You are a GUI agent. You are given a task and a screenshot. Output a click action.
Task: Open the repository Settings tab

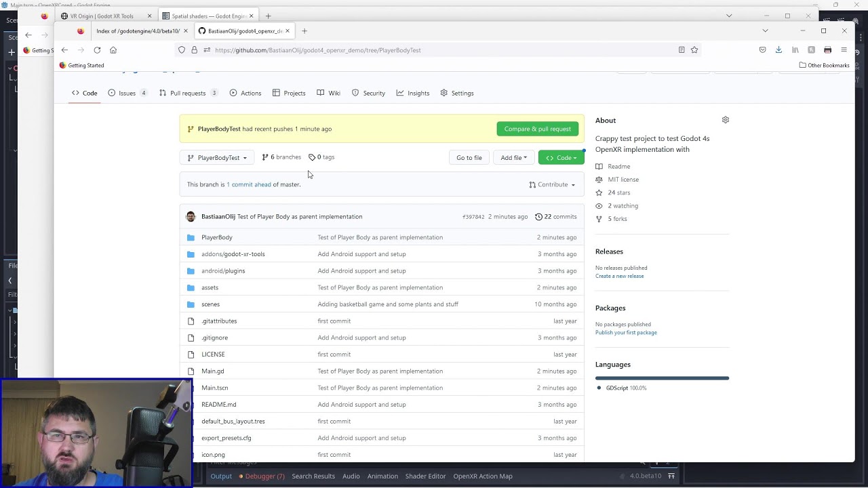coord(456,93)
